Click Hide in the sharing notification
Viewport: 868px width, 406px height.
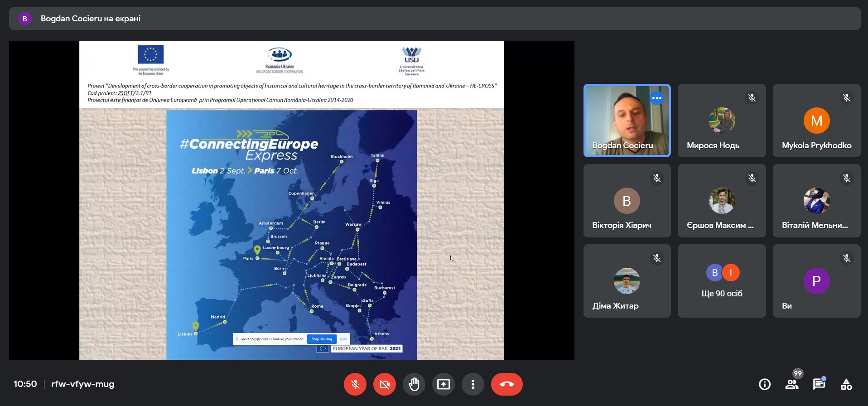[343, 339]
